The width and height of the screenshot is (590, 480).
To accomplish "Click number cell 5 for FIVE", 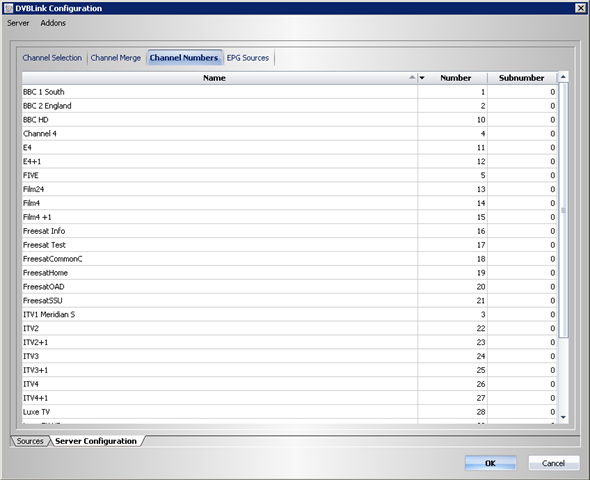I will click(x=452, y=176).
